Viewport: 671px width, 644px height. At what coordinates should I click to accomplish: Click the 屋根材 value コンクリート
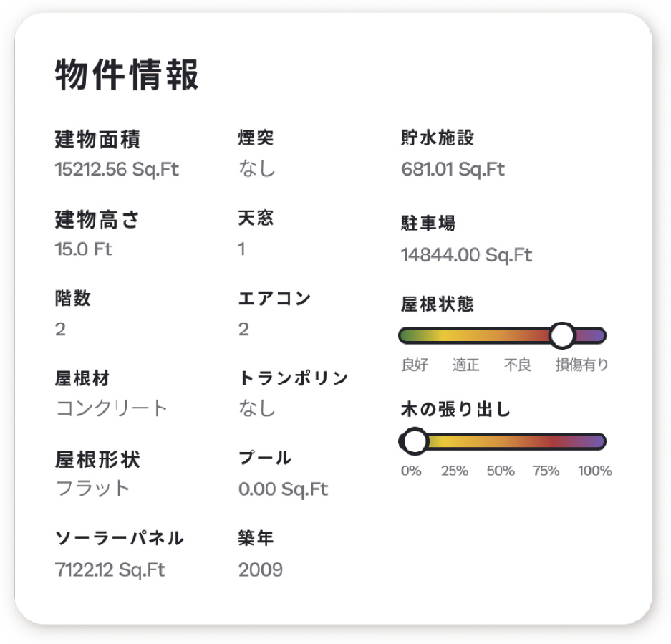click(x=111, y=408)
